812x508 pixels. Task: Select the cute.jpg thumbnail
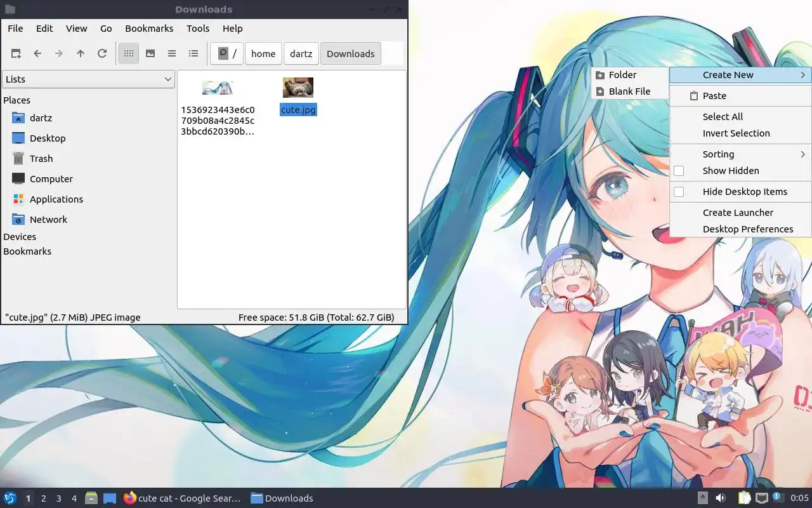(x=298, y=88)
